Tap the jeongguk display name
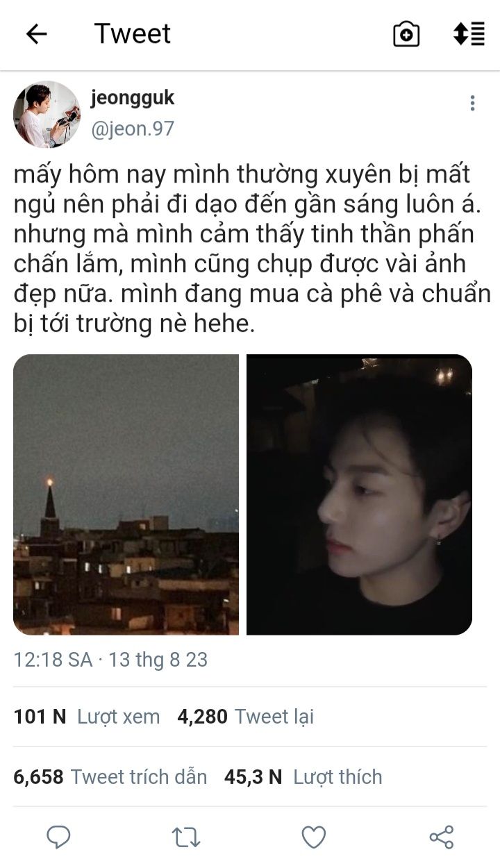Screen dimensions: 500x868 133,99
